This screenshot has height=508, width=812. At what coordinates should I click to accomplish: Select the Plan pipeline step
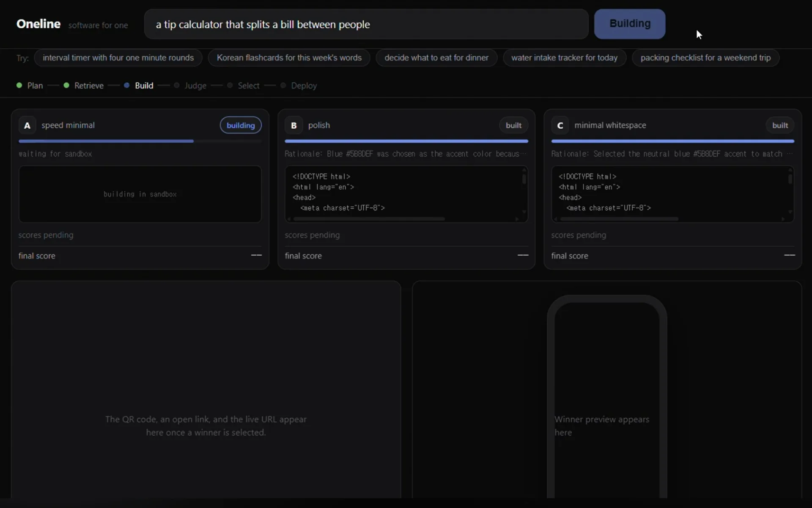pos(30,86)
